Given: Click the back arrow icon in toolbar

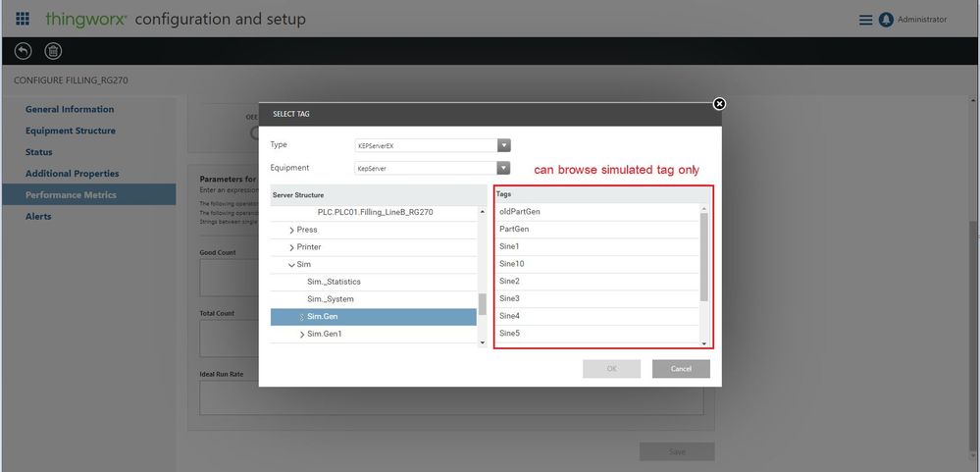Looking at the screenshot, I should tap(24, 51).
